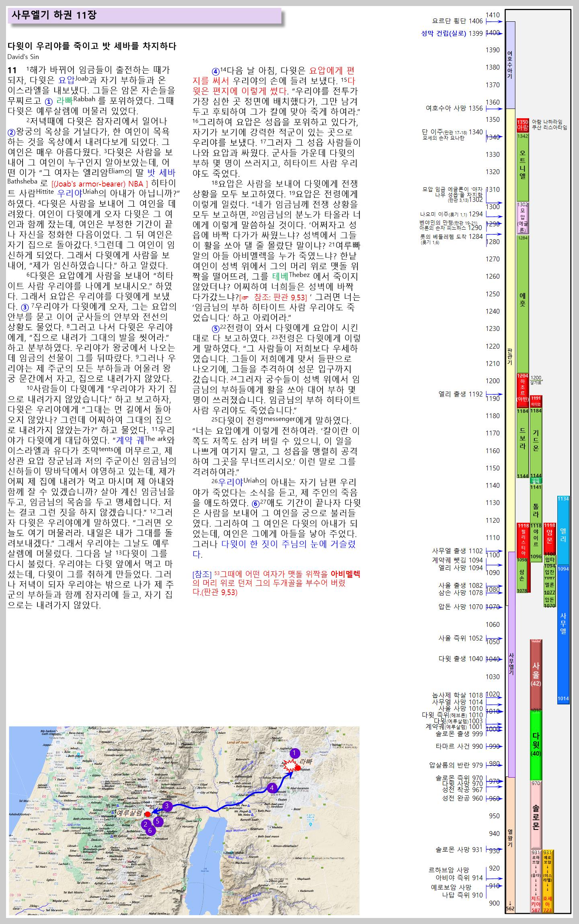Click timeline event 사무엘 출생 1102
The width and height of the screenshot is (579, 924).
tap(458, 551)
